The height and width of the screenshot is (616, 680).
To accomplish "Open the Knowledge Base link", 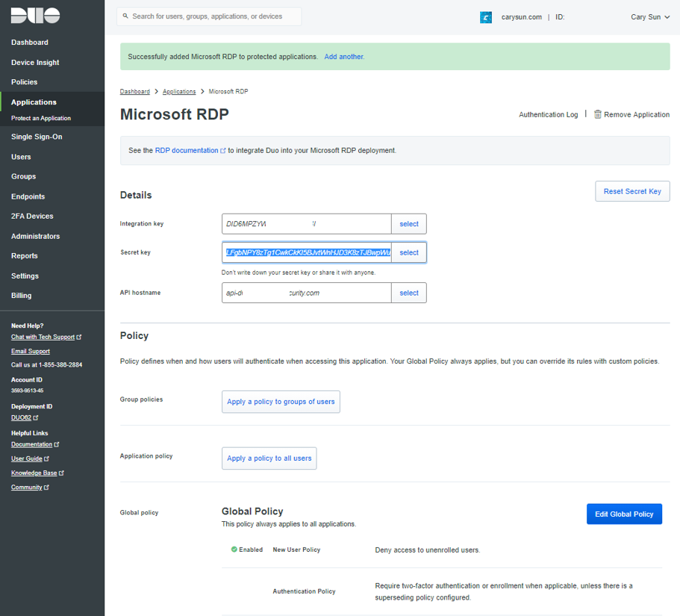I will click(x=37, y=473).
